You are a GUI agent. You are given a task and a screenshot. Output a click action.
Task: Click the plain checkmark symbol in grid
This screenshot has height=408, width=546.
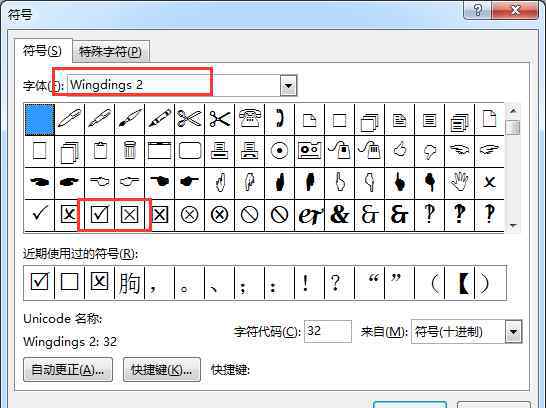coord(39,215)
